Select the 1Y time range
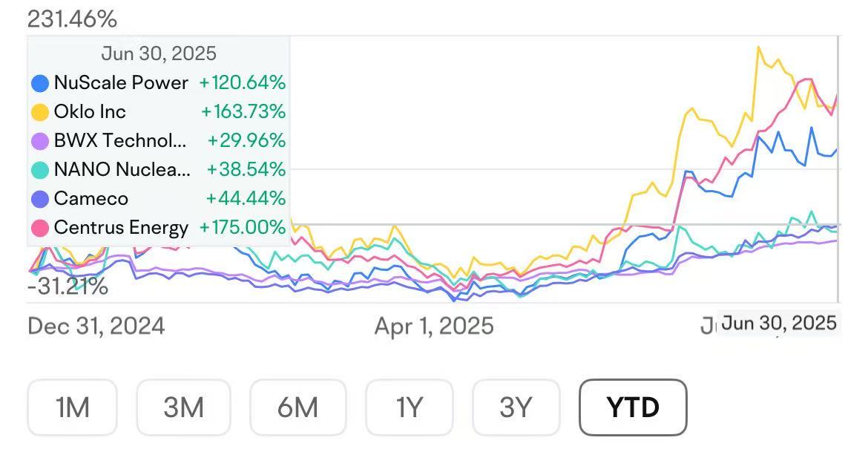 (x=409, y=407)
